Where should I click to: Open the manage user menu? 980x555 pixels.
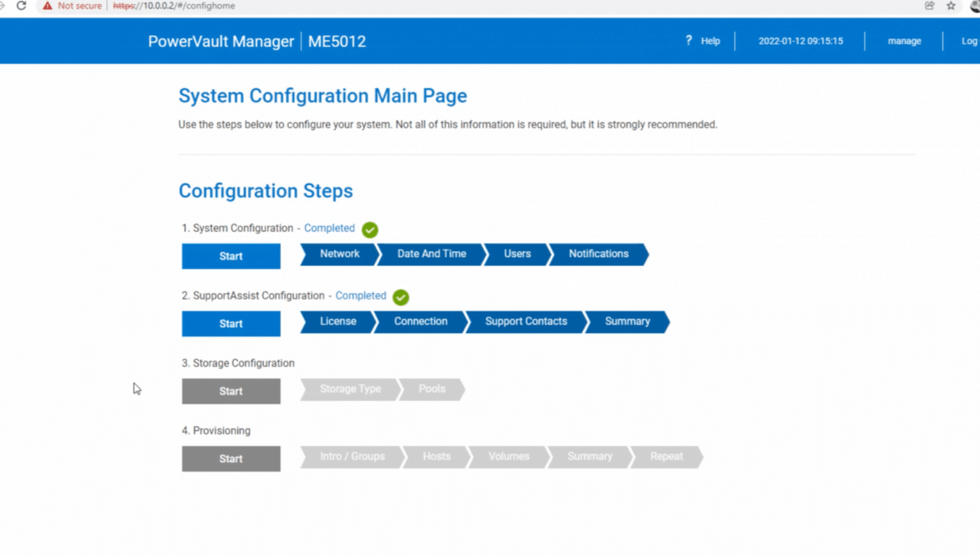click(905, 41)
